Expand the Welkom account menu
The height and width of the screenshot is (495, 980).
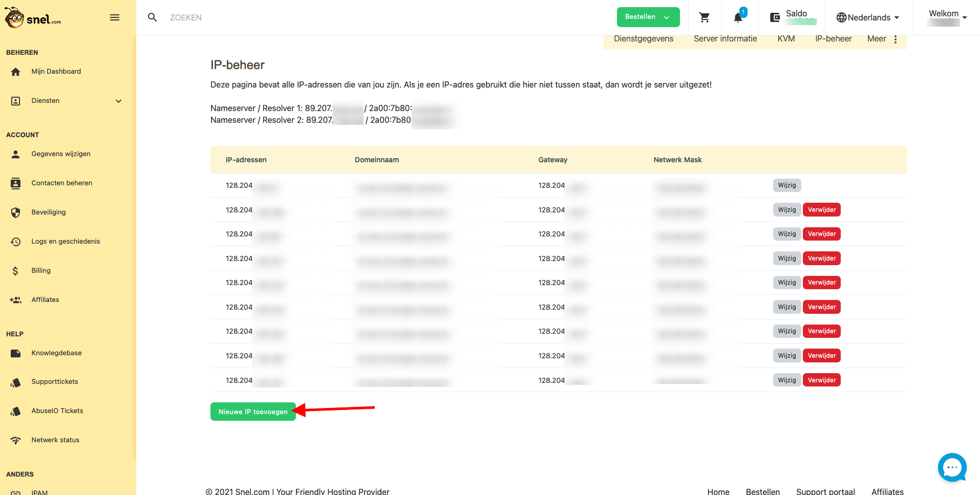pos(947,17)
